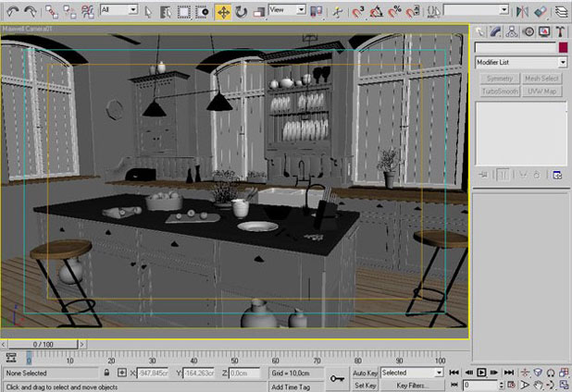
Task: Click the Y coordinate field
Action: pyautogui.click(x=199, y=374)
